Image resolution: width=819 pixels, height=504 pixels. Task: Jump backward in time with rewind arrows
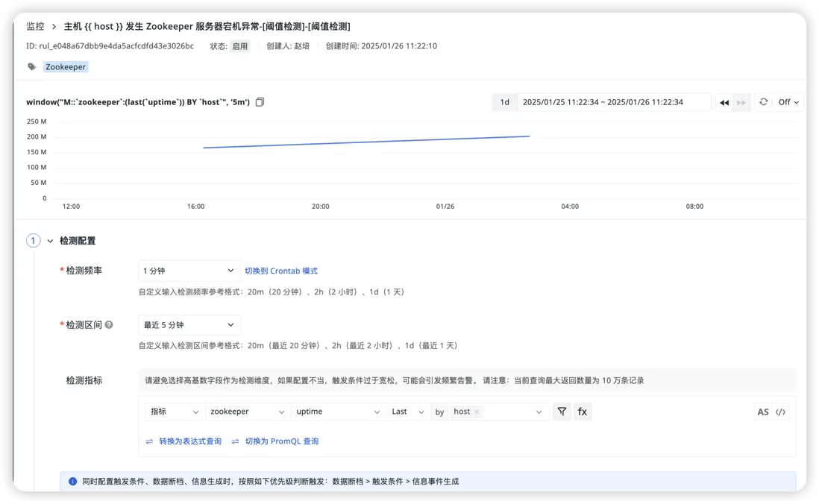coord(724,102)
